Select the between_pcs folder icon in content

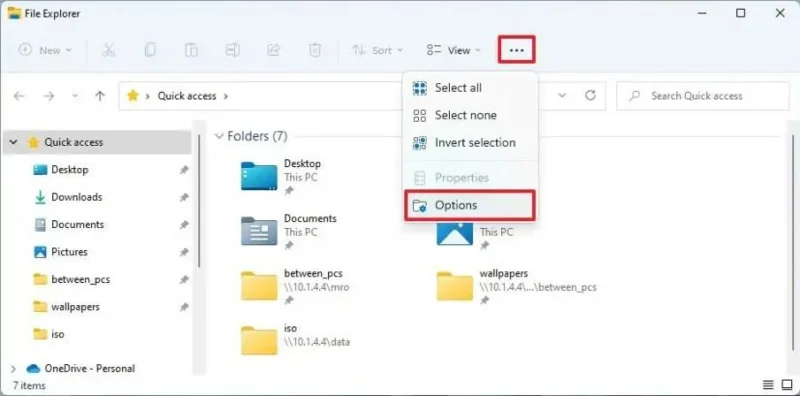tap(259, 286)
